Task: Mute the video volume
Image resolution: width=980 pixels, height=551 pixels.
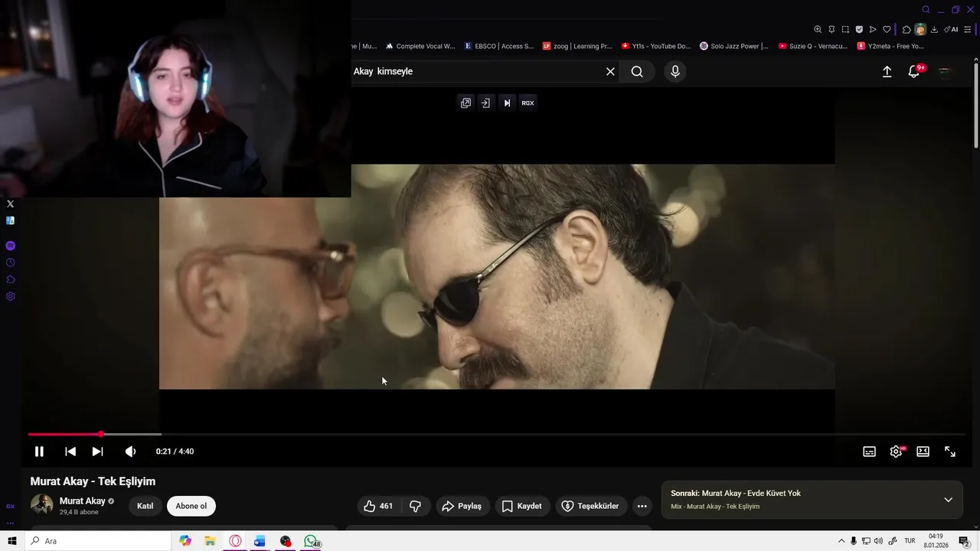Action: 130,452
